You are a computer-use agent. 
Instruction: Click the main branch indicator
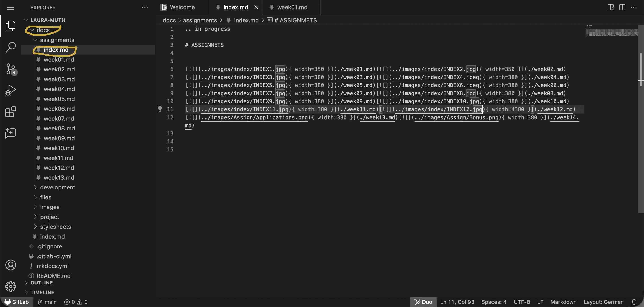tap(47, 302)
